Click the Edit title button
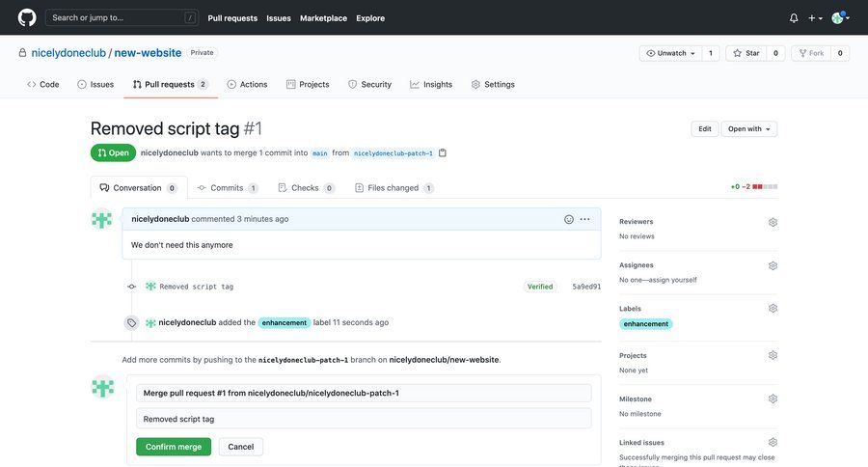This screenshot has height=467, width=868. [x=705, y=129]
